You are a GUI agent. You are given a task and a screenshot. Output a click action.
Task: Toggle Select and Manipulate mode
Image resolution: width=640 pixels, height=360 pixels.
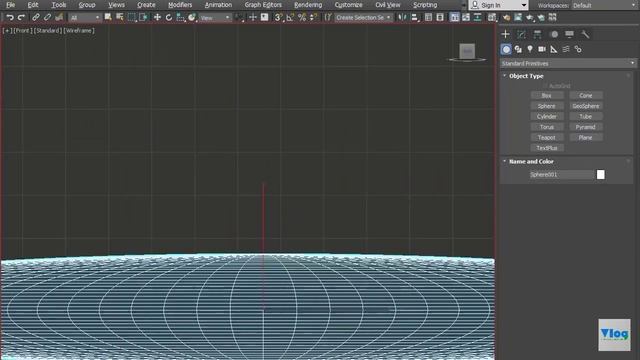pos(253,18)
